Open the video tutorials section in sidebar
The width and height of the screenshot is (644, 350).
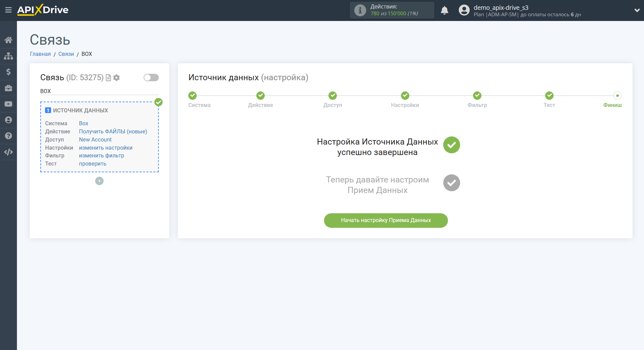tap(8, 104)
